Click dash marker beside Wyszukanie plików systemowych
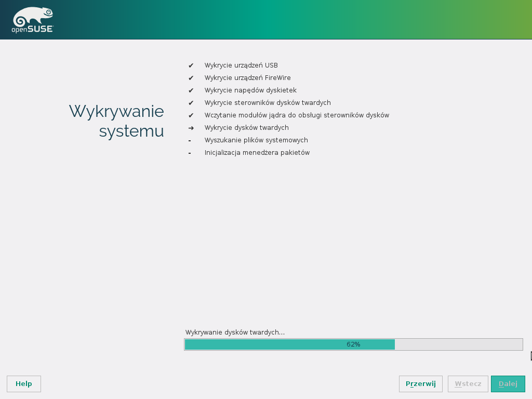The image size is (532, 399). click(190, 140)
